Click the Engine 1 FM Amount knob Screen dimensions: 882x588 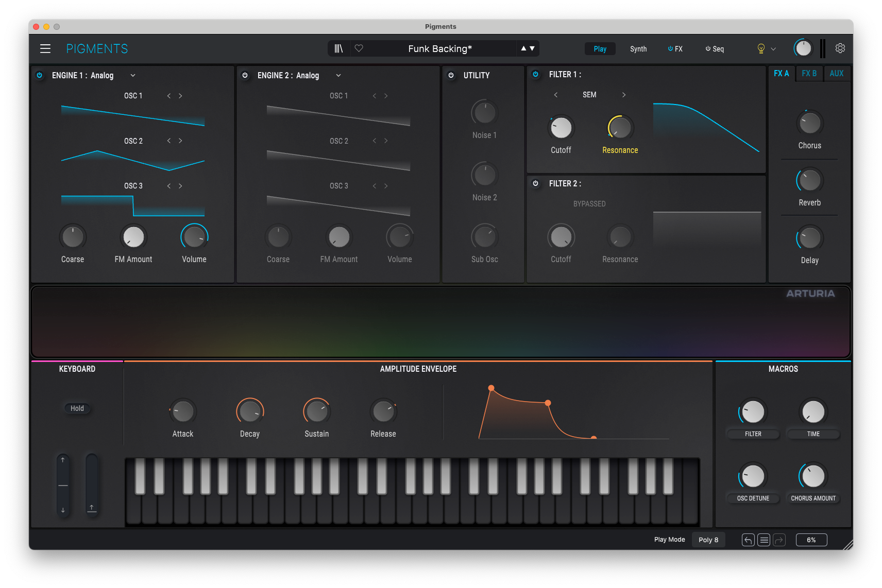coord(133,237)
